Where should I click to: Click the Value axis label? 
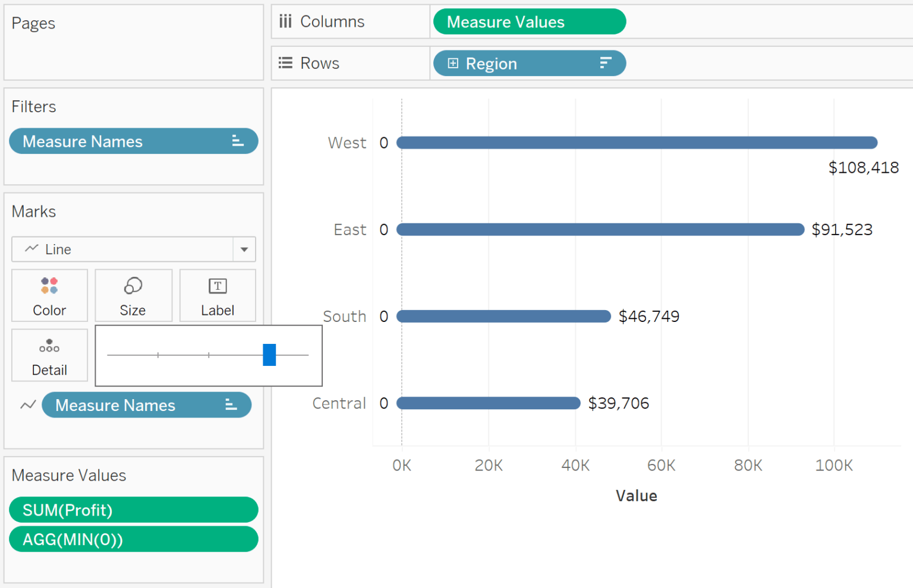[x=636, y=495]
